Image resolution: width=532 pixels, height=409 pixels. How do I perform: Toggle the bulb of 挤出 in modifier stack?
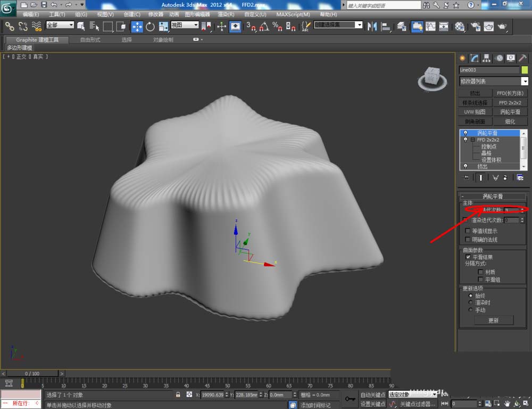pos(465,167)
